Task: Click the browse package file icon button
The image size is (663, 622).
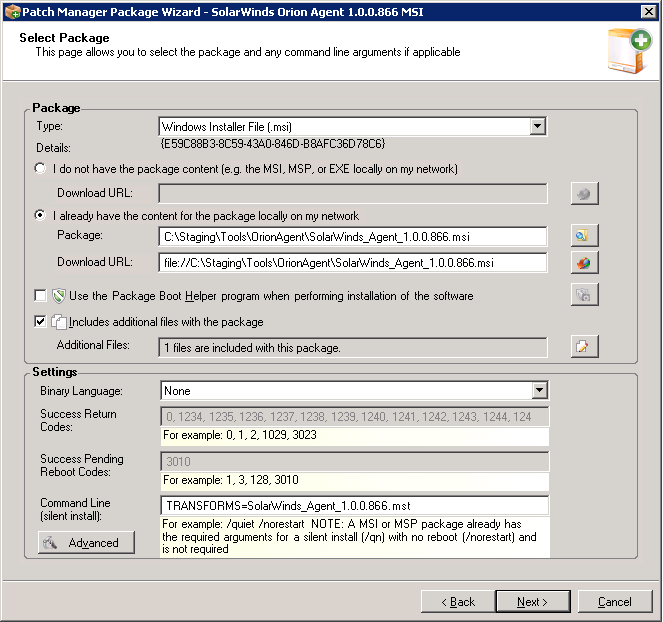Action: click(x=584, y=236)
